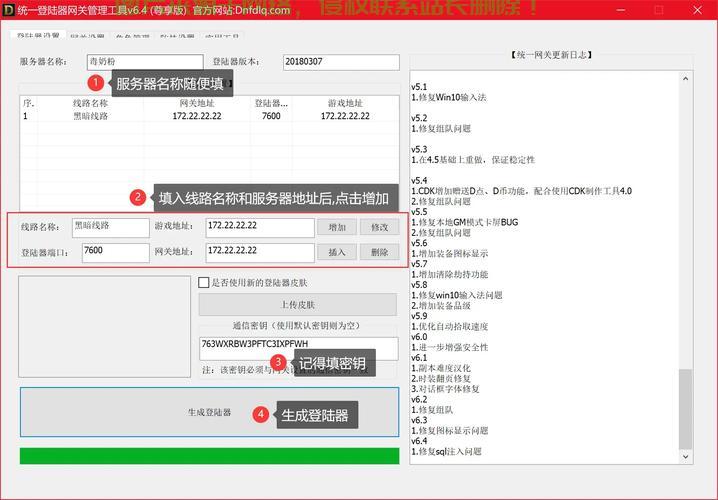
Task: Click the 游戏地址 column header
Action: (x=345, y=103)
